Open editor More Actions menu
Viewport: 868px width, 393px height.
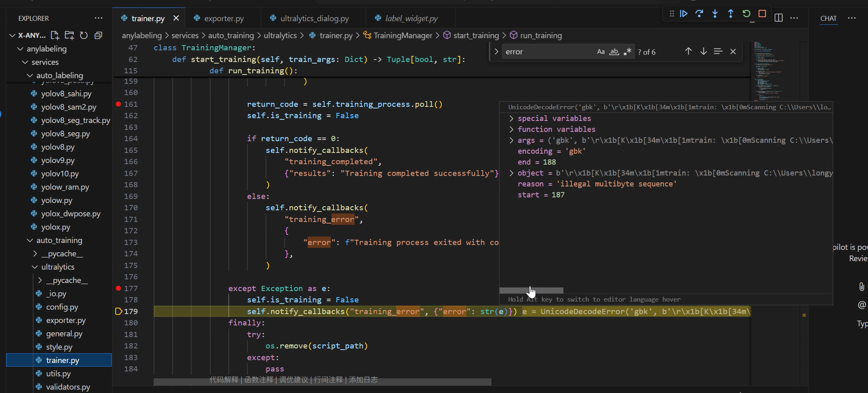[x=794, y=18]
